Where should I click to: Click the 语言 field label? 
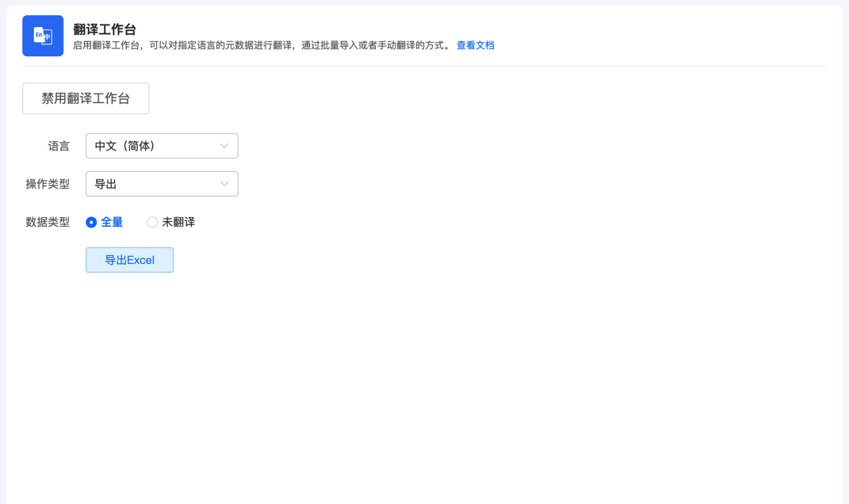59,146
